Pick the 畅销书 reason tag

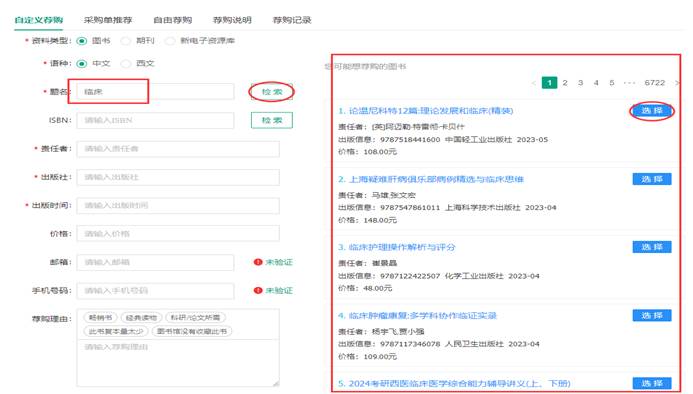[100, 317]
